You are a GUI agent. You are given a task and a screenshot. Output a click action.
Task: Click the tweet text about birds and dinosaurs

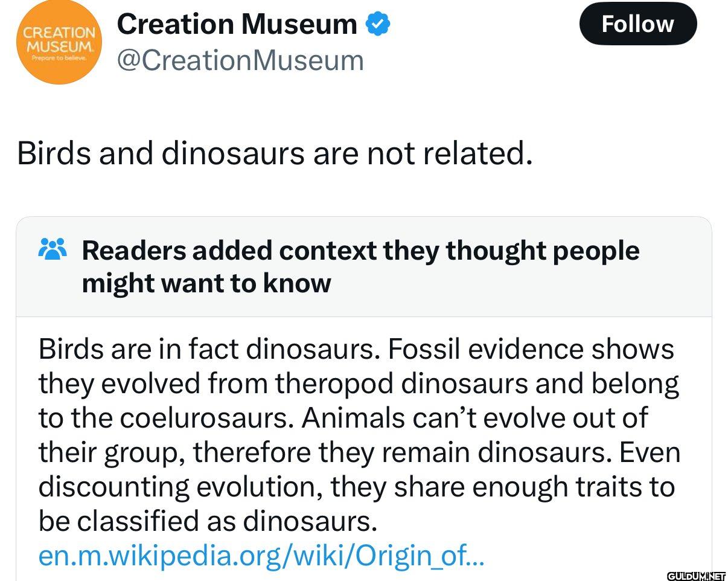pos(275,152)
